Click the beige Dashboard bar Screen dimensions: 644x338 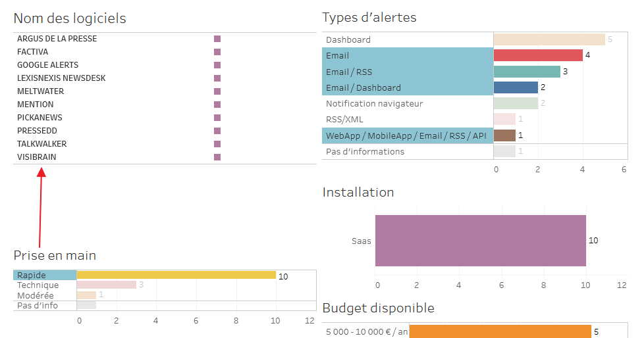pos(549,39)
